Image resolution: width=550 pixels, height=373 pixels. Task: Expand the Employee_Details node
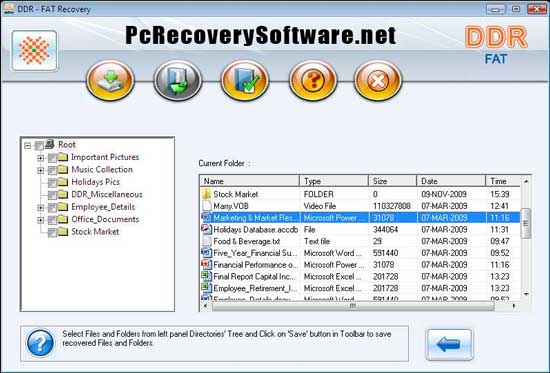pos(40,208)
